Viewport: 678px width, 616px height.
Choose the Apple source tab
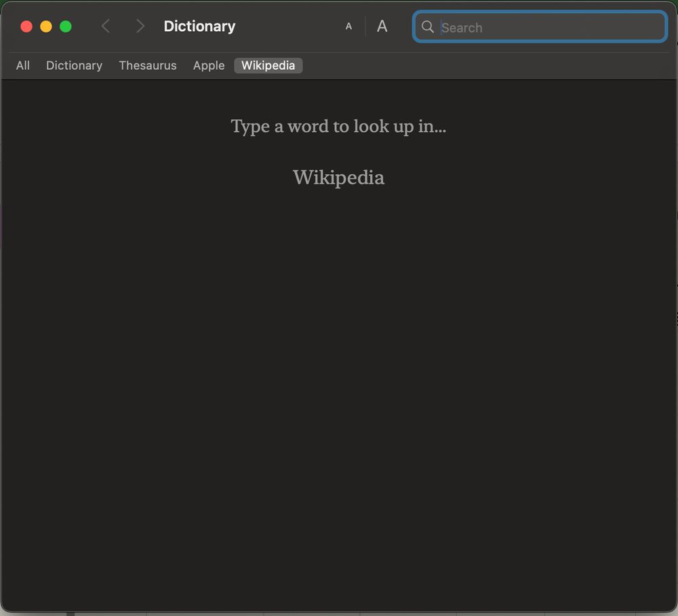coord(209,66)
